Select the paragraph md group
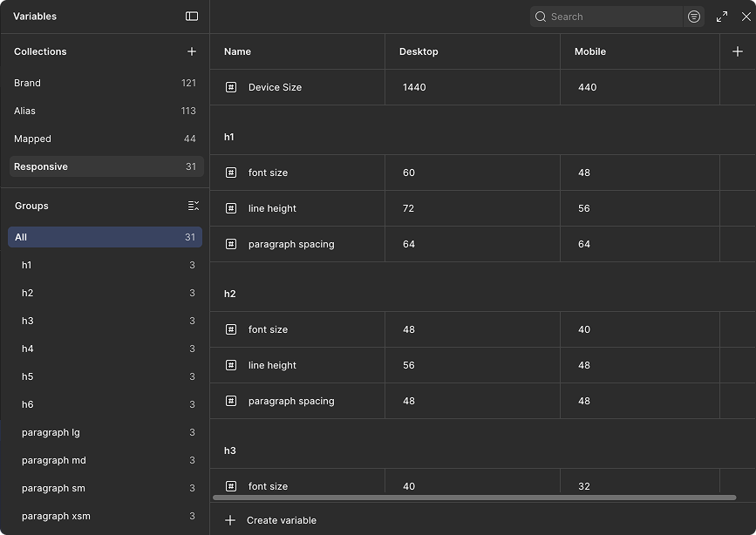The image size is (756, 535). tap(106, 460)
